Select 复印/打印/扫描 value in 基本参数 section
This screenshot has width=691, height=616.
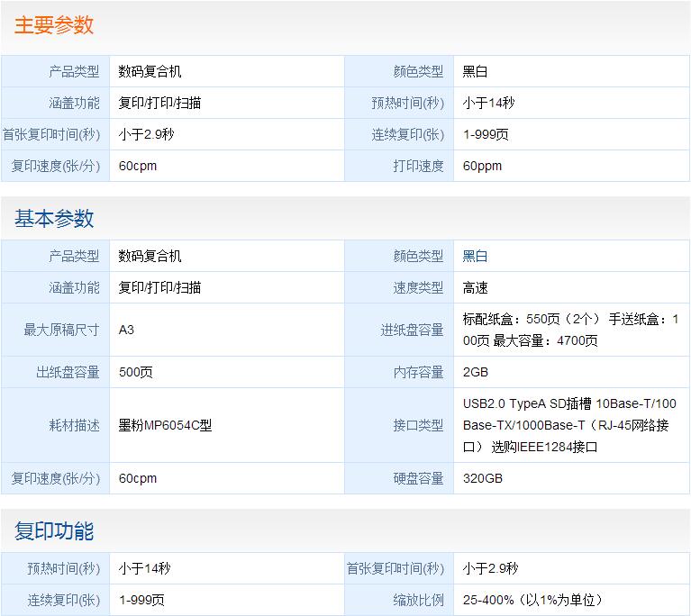(x=159, y=287)
